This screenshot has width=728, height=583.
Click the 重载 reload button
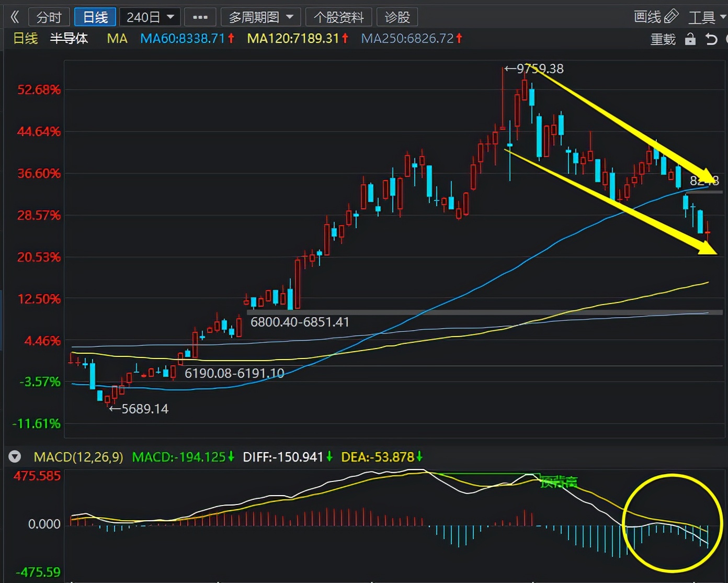pos(663,39)
